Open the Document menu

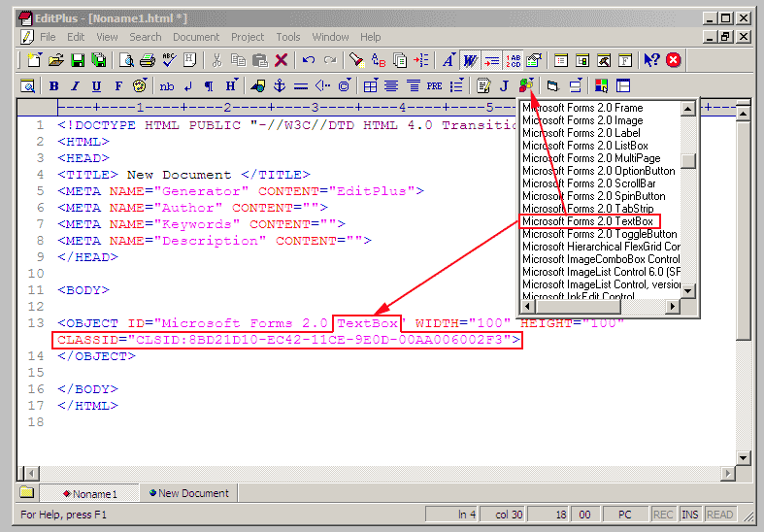click(196, 37)
